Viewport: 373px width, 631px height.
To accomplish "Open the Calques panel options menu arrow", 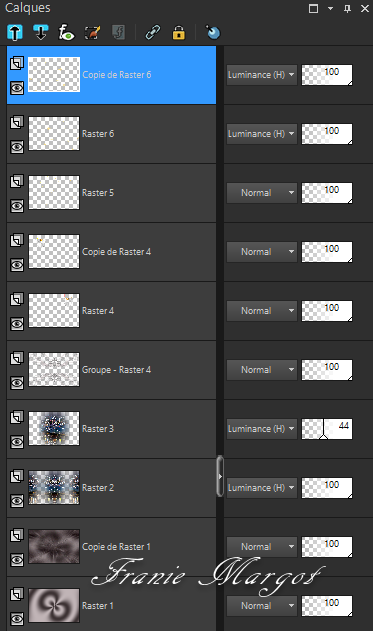I will click(330, 8).
